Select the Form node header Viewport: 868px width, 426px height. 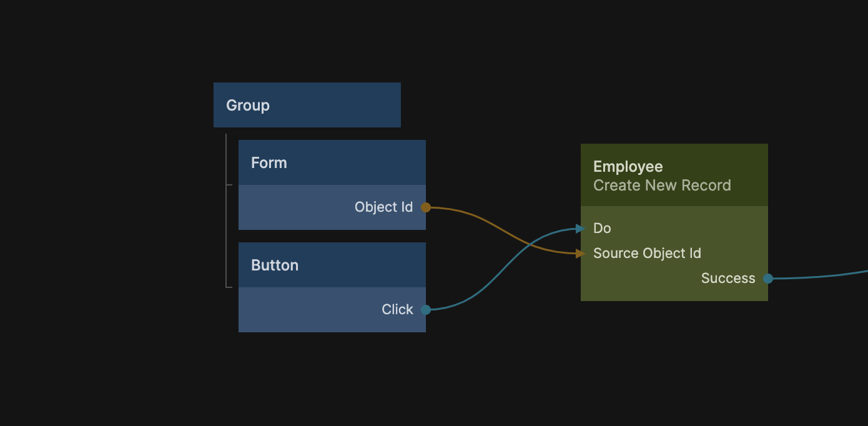[x=332, y=162]
